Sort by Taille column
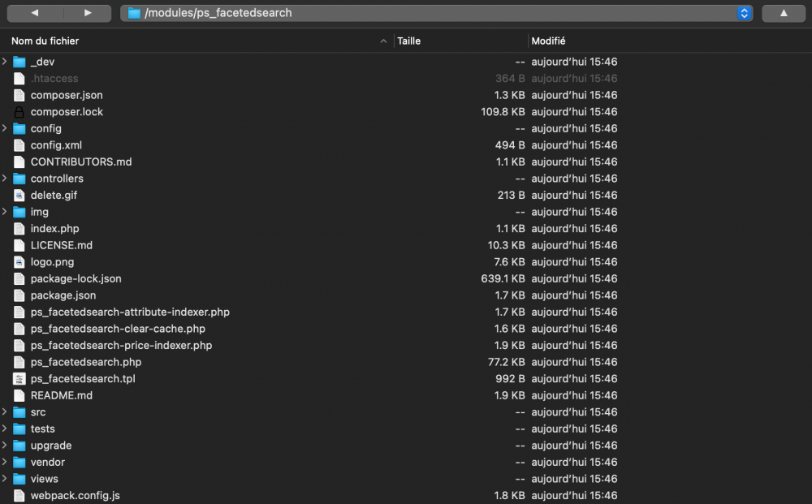812x504 pixels. [408, 41]
